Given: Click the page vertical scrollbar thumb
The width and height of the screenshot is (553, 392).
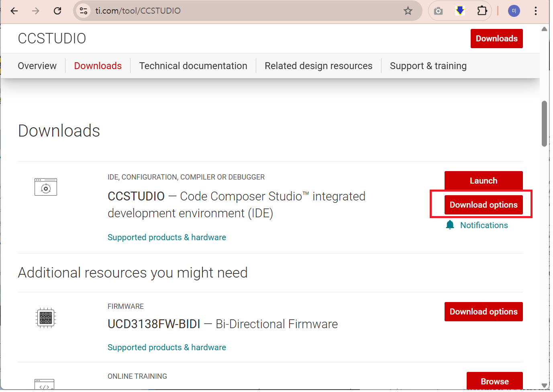Looking at the screenshot, I should pyautogui.click(x=544, y=124).
